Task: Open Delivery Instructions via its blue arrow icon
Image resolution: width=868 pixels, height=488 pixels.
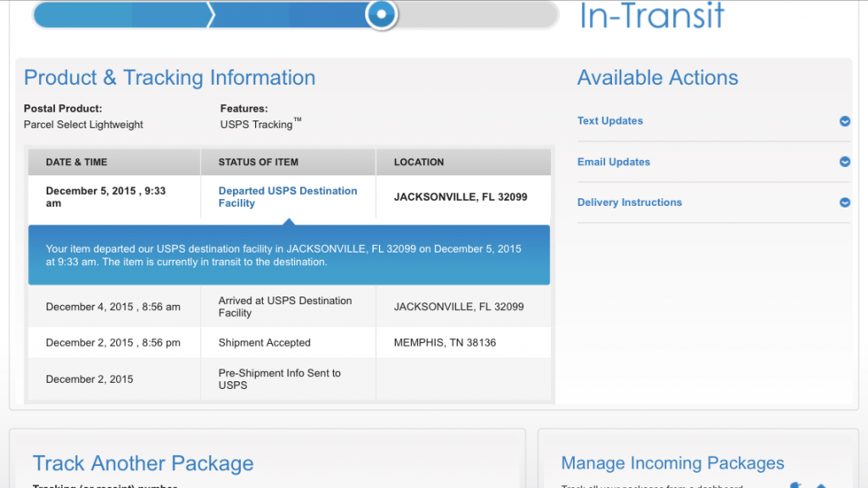Action: click(x=844, y=202)
